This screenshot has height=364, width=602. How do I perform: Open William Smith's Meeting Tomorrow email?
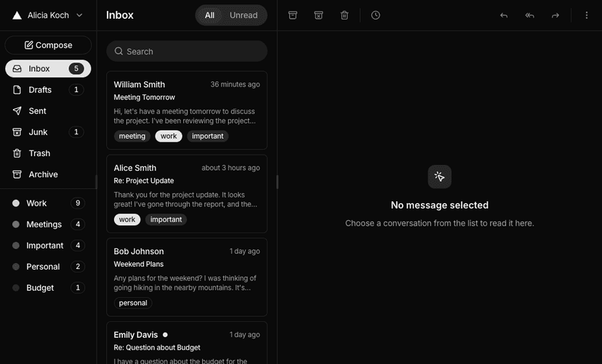tap(187, 110)
